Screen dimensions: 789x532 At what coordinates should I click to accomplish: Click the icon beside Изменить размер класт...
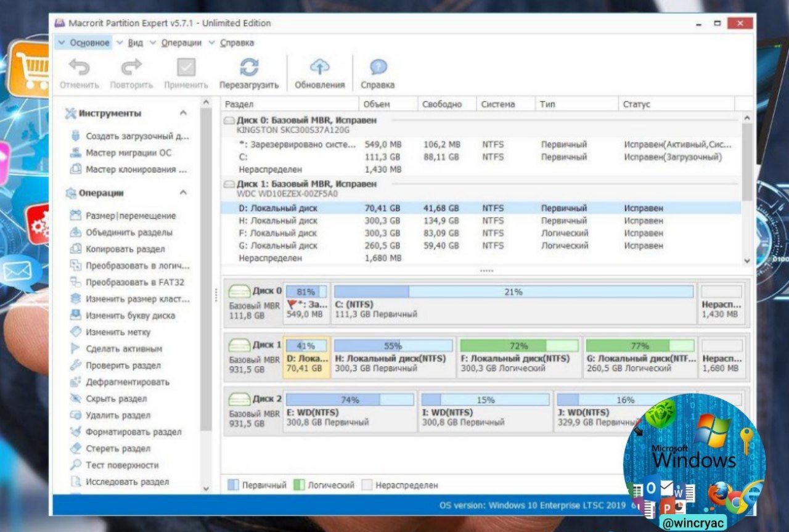coord(76,299)
